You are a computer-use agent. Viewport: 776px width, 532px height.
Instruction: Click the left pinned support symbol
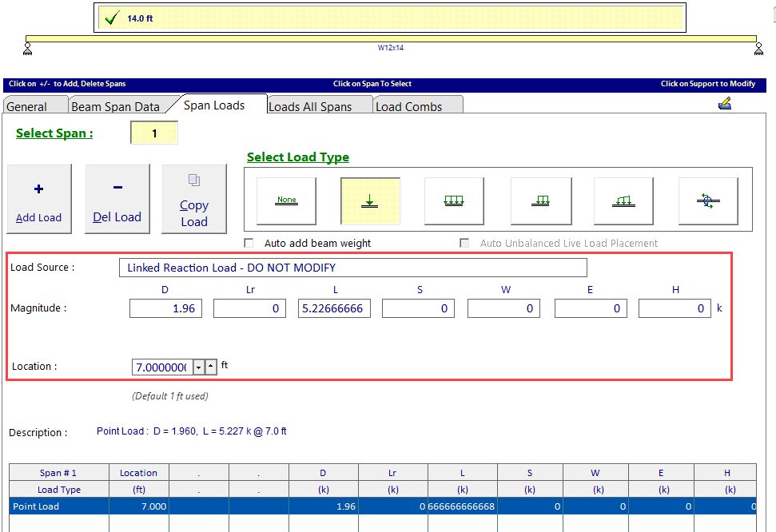point(28,49)
